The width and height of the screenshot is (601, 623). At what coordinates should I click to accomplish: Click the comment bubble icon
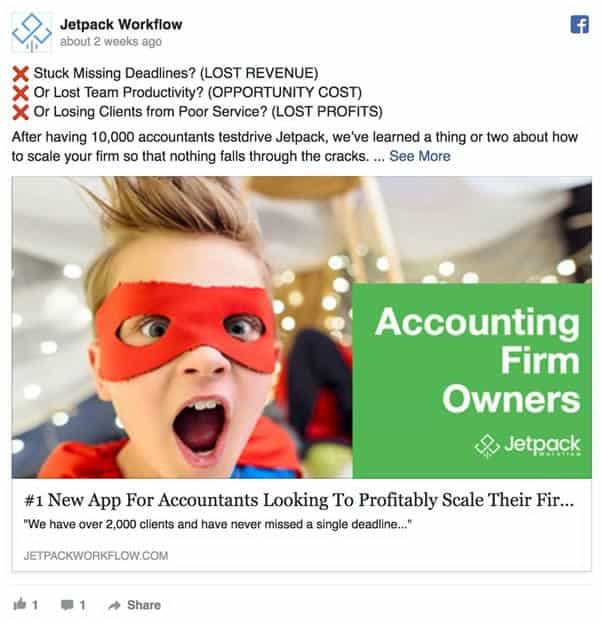pos(67,605)
